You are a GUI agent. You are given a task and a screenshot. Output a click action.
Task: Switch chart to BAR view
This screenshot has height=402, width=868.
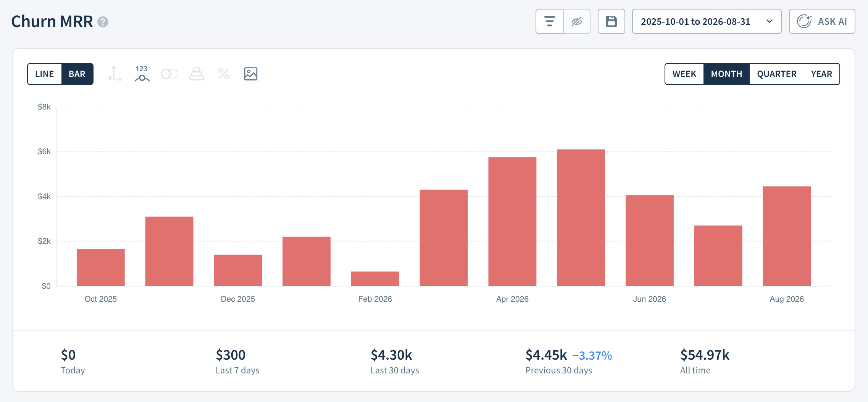[x=77, y=74]
